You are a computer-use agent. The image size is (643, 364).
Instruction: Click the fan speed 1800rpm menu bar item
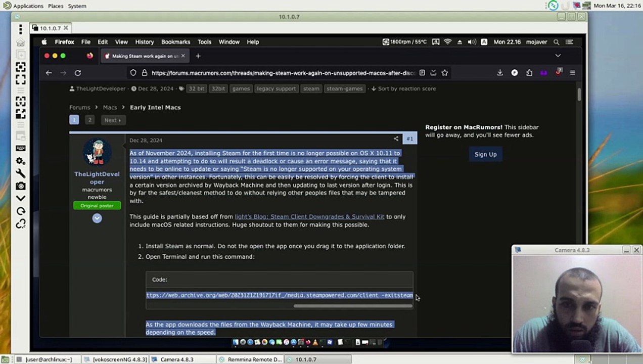tap(404, 42)
